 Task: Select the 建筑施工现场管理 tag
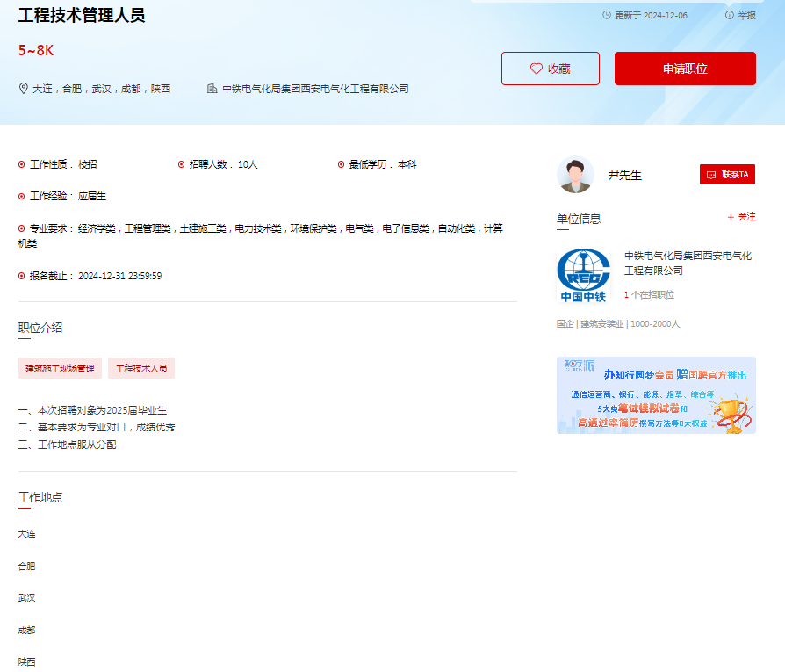coord(60,368)
